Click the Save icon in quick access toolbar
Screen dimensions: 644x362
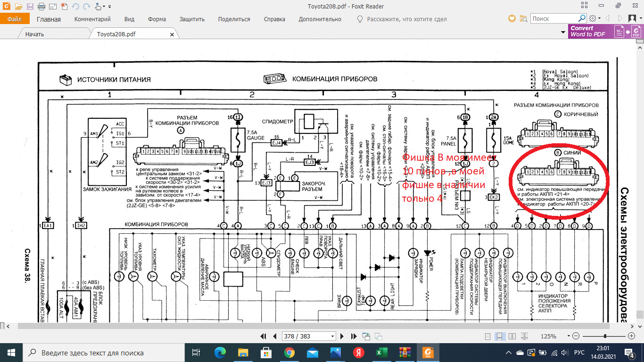coord(30,7)
